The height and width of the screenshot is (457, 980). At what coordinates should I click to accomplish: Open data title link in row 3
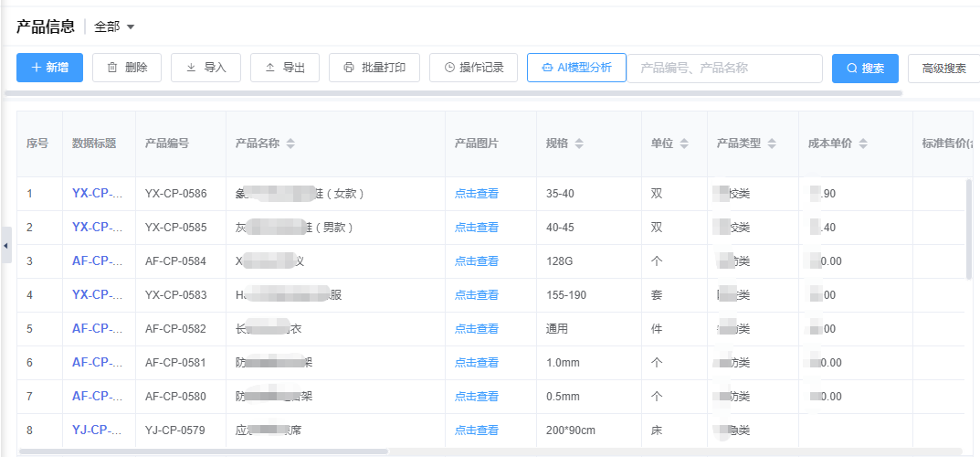[x=98, y=260]
